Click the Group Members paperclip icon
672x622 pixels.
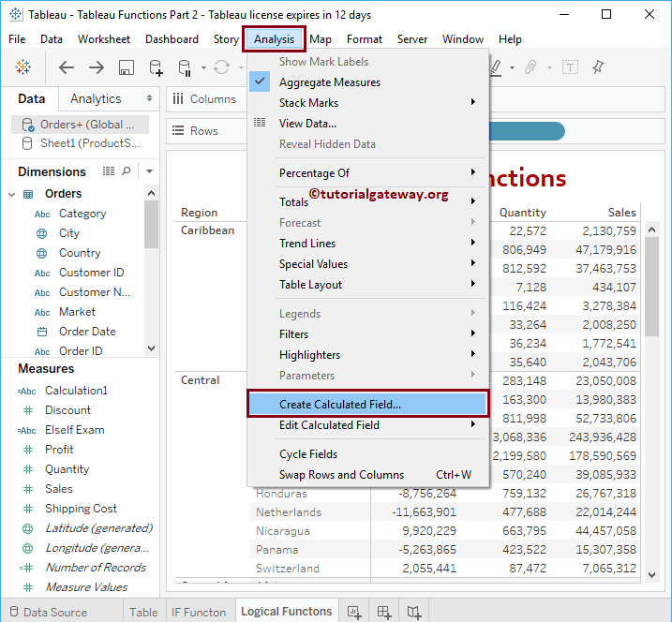point(530,67)
